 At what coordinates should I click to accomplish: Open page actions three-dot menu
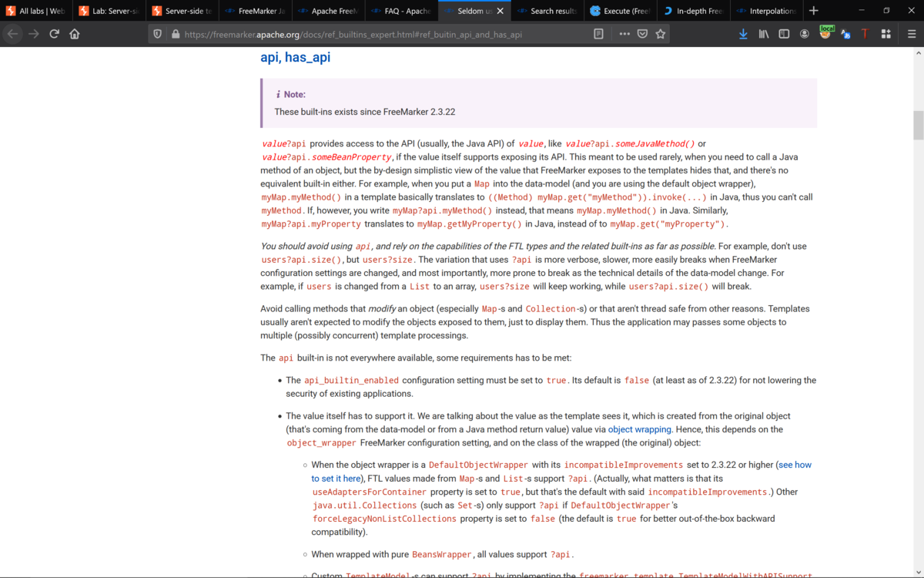coord(624,34)
